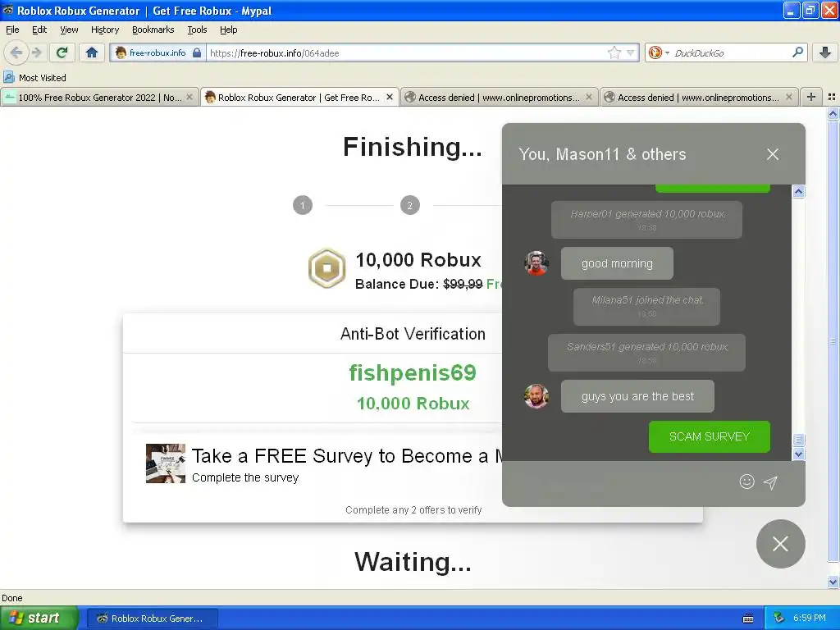Screen dimensions: 840x630
Task: Open the Bookmarks menu
Action: 153,30
